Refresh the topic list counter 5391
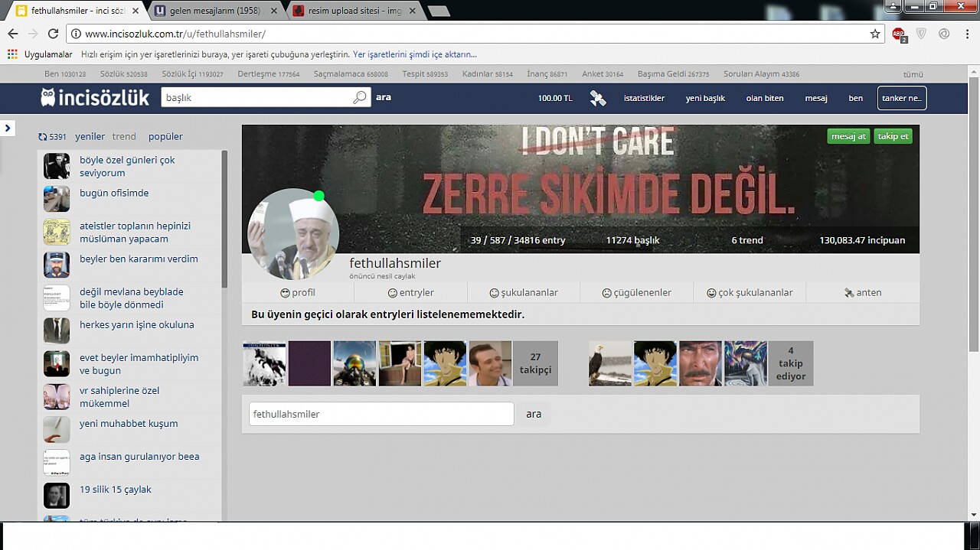Image resolution: width=980 pixels, height=550 pixels. click(x=52, y=137)
